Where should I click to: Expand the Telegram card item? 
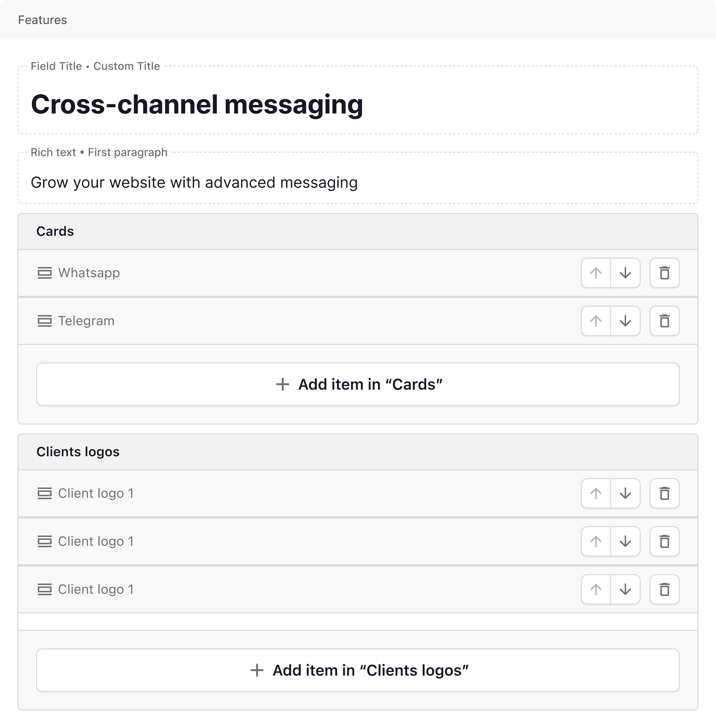(x=86, y=321)
